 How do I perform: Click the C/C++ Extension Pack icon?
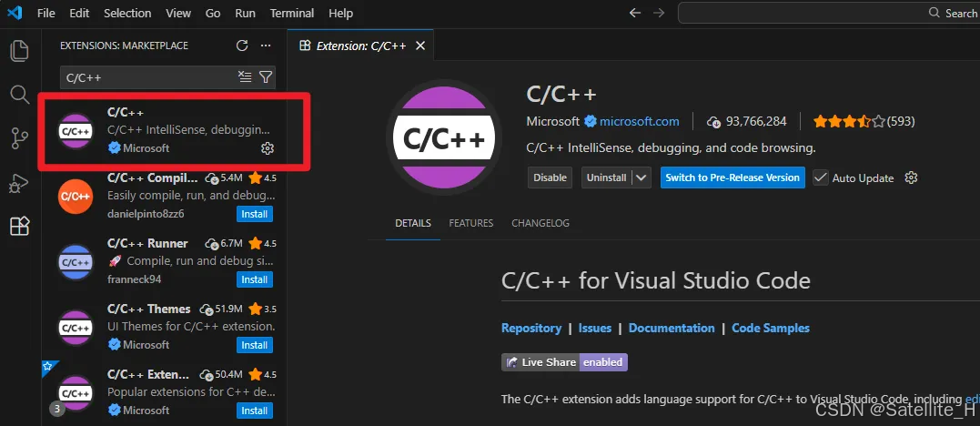click(x=76, y=393)
